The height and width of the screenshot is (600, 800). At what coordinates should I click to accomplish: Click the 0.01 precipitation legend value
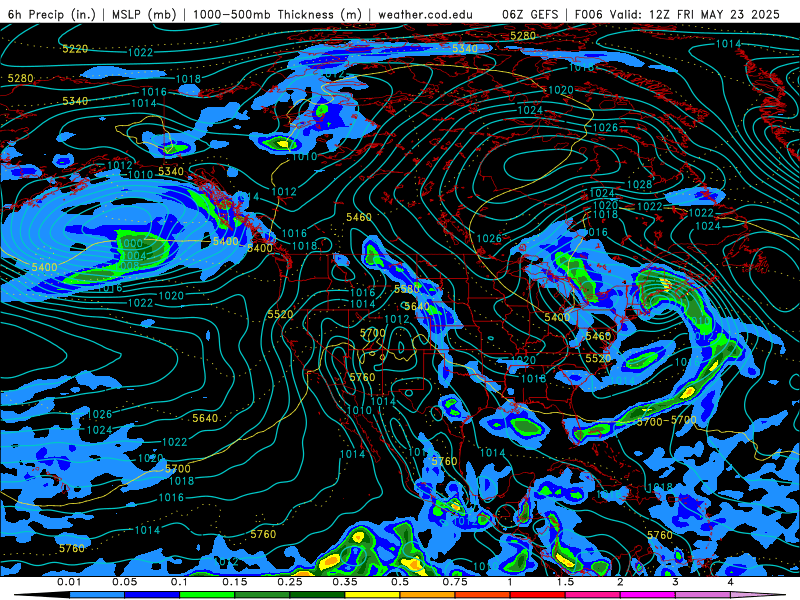coord(69,582)
